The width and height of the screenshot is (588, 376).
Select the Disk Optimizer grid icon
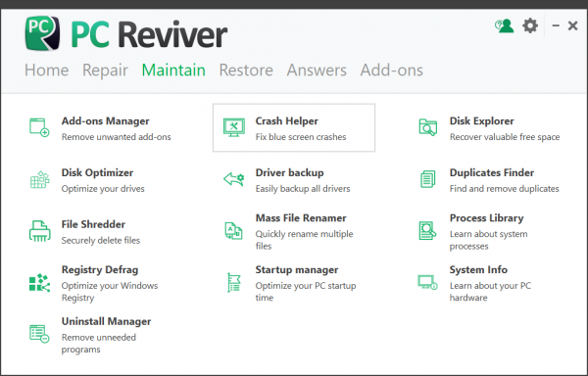pyautogui.click(x=39, y=180)
